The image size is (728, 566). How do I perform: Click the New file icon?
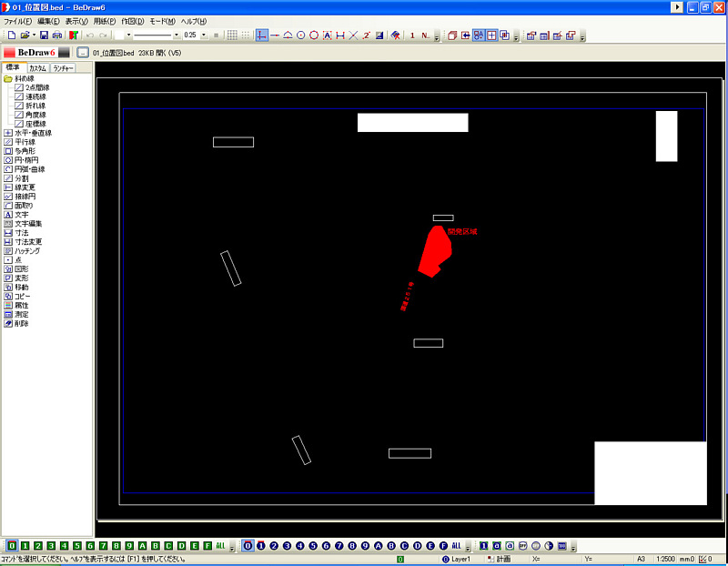coord(11,35)
